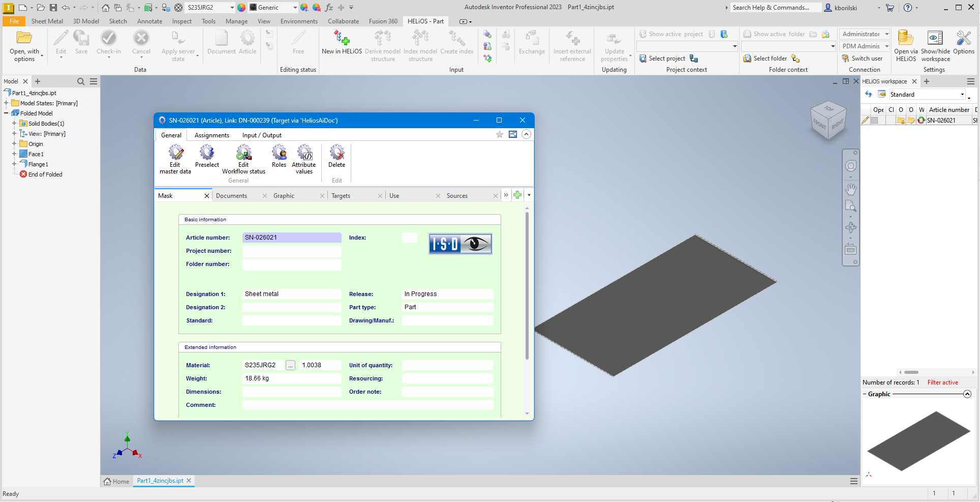Viewport: 980px width, 502px height.
Task: Switch to Assignments tab
Action: click(212, 135)
